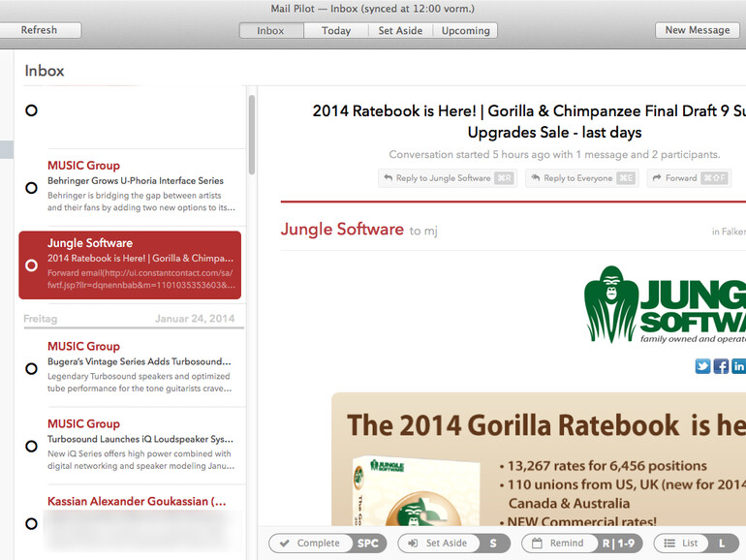Viewport: 746px width, 560px height.
Task: Click reply arrow icon for Jungle Software
Action: (389, 177)
